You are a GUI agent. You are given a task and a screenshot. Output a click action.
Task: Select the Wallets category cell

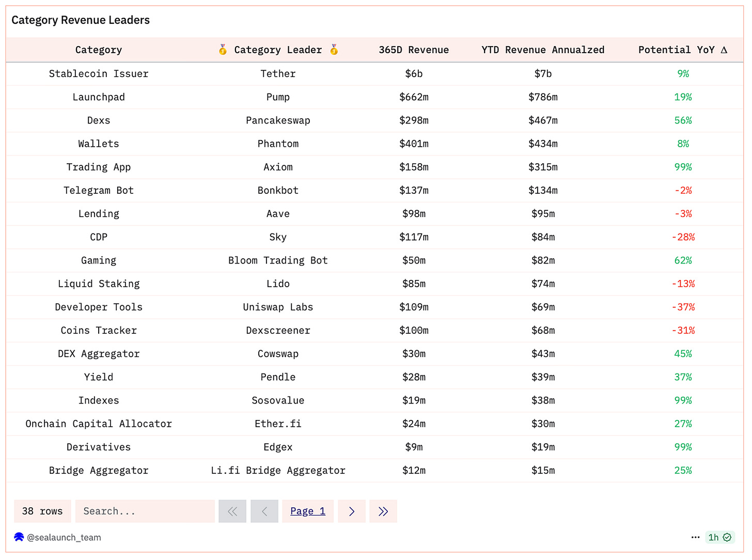pos(99,144)
